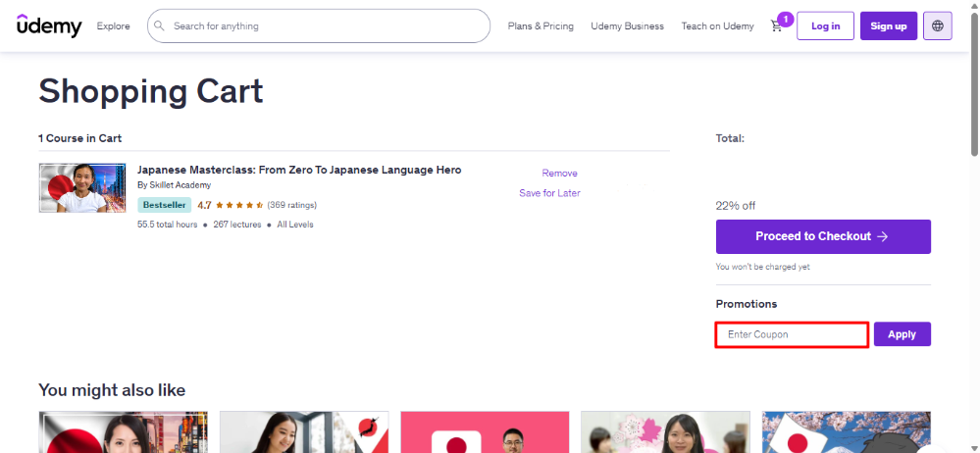980x453 pixels.
Task: Click 267 lectures text
Action: click(236, 225)
